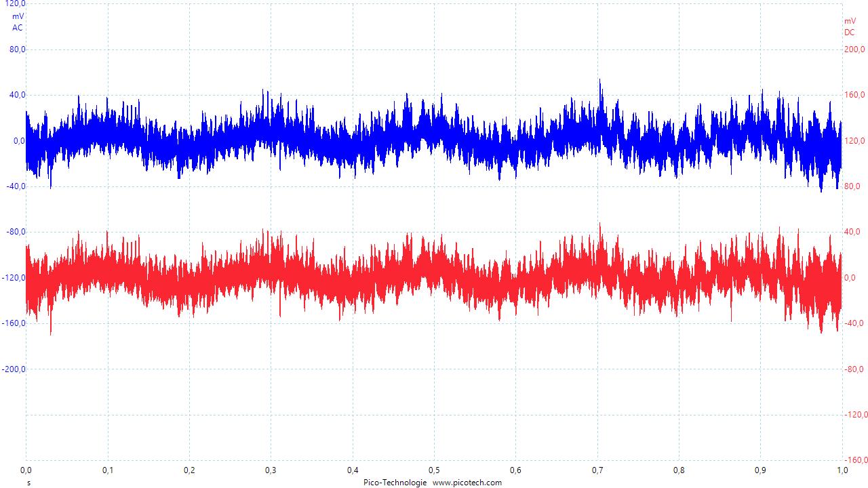This screenshot has height=488, width=868.
Task: Click the red 200,0 right-axis label
Action: pyautogui.click(x=854, y=49)
